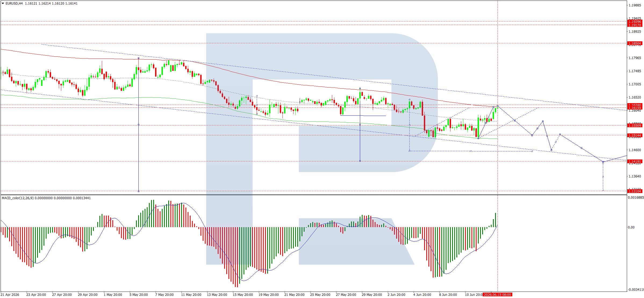Select the 1.13104 price level label
This screenshot has height=298, width=644.
click(635, 191)
